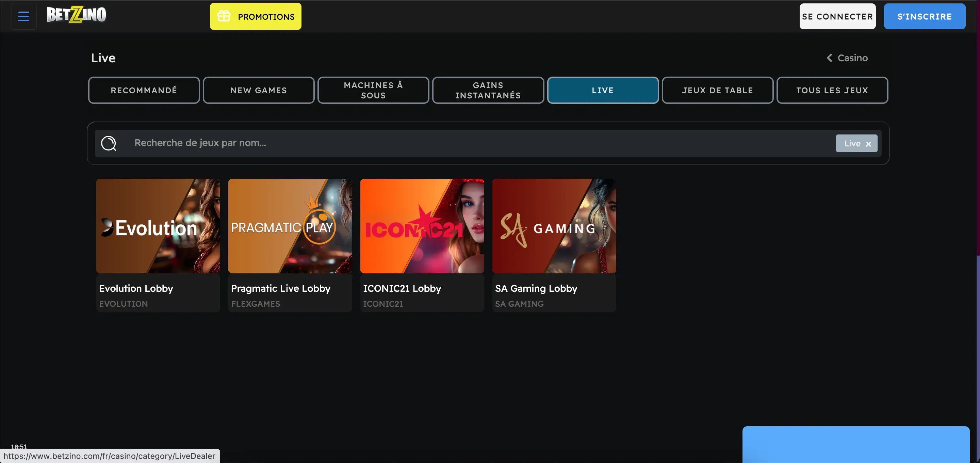Click Se Connecter to log in
The image size is (980, 463).
point(837,16)
